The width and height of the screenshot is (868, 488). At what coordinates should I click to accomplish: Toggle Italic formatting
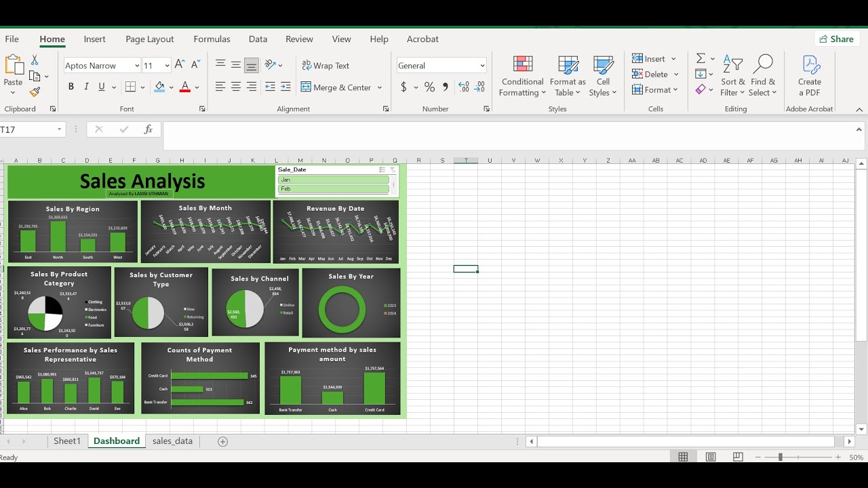86,87
